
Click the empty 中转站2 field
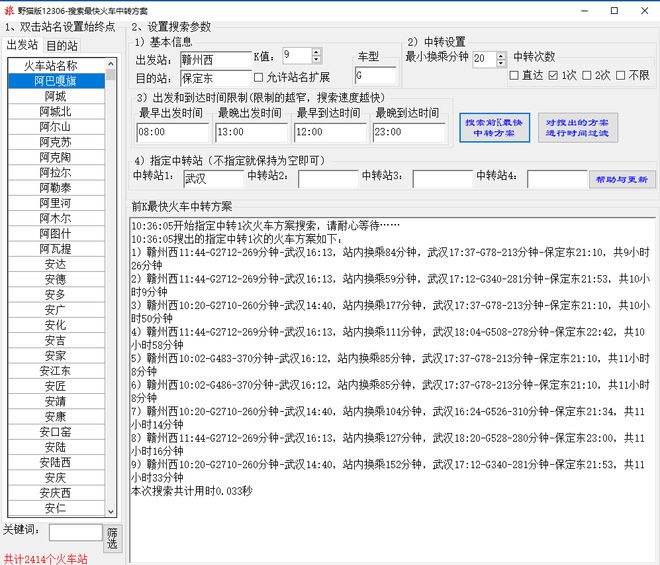(x=328, y=179)
